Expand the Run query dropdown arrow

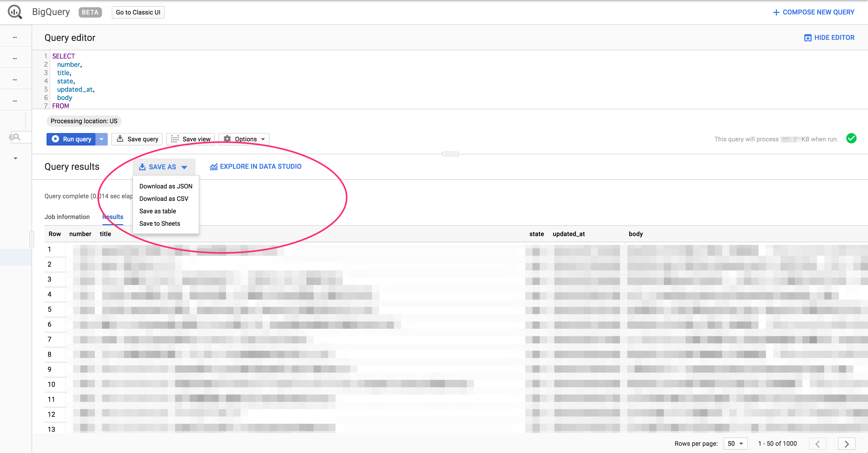point(101,139)
